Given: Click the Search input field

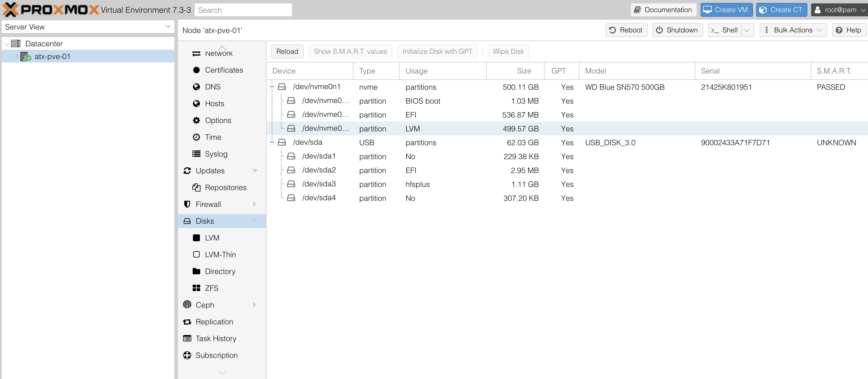Looking at the screenshot, I should click(243, 10).
